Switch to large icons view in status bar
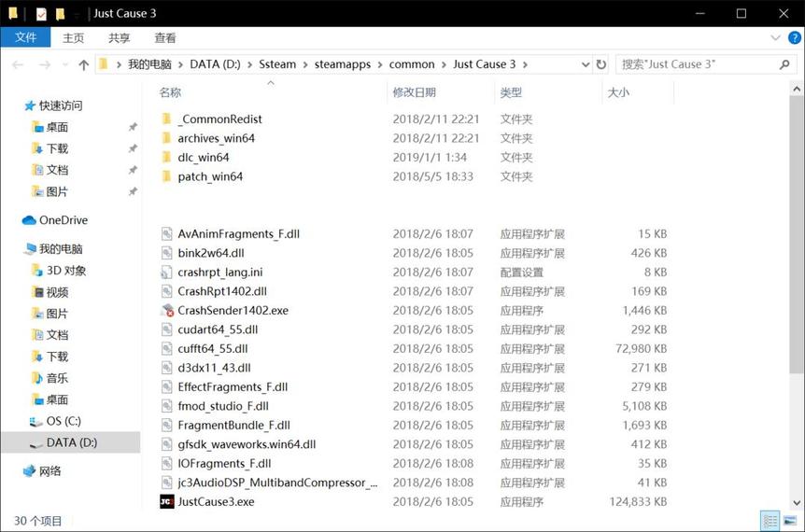 pos(790,521)
